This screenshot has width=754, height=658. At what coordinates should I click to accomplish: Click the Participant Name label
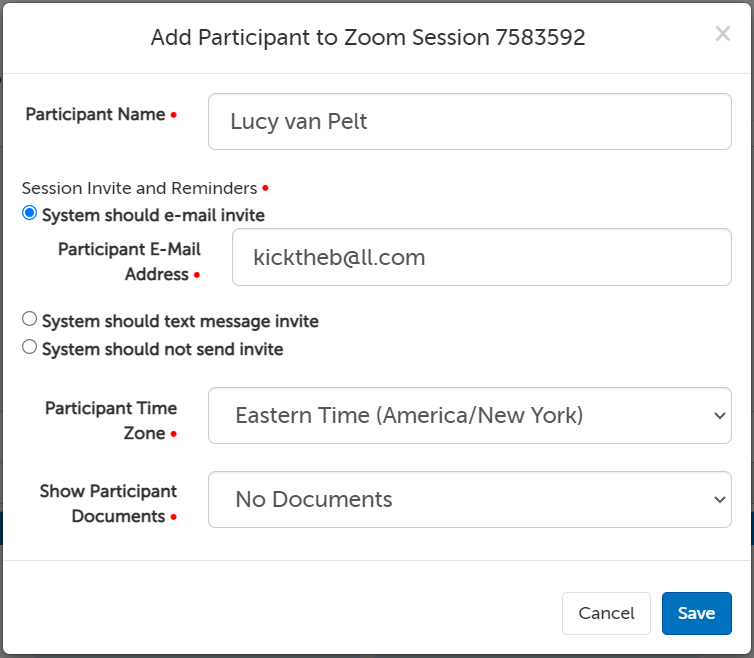click(95, 114)
